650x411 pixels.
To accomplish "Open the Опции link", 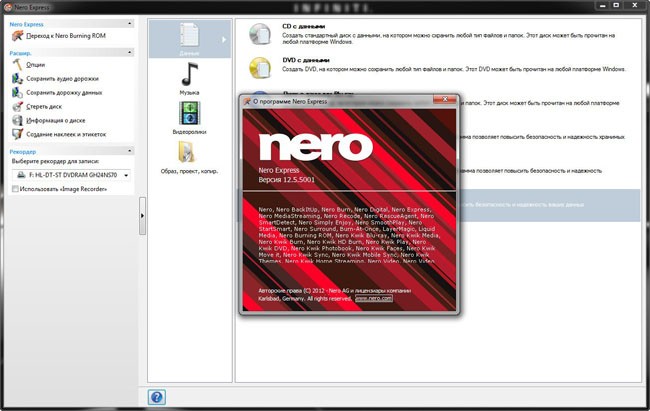I will (36, 65).
